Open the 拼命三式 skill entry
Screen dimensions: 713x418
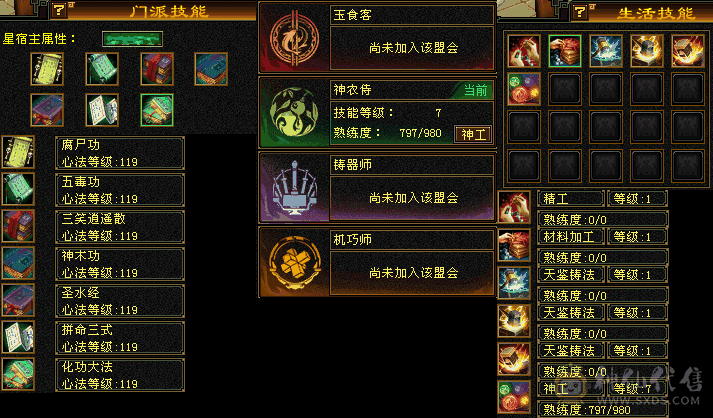(120, 338)
